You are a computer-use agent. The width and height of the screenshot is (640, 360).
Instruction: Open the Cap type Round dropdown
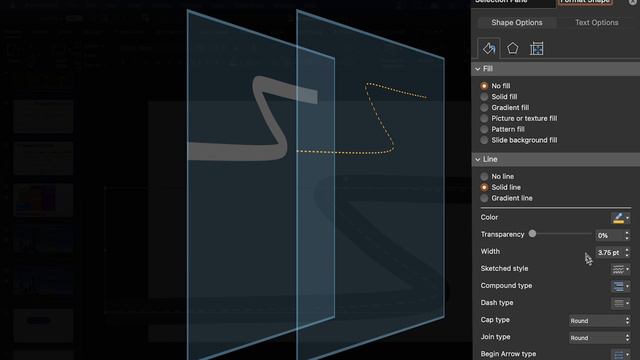pos(600,321)
